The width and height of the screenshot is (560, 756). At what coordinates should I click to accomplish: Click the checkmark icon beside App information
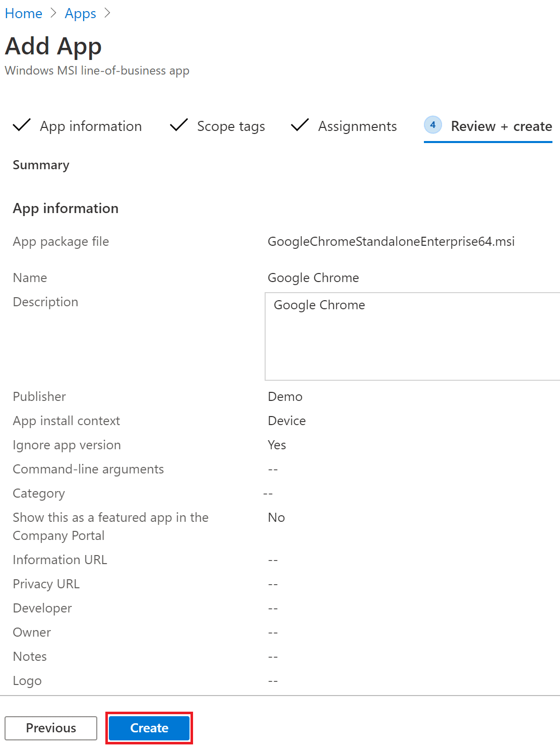(x=21, y=126)
